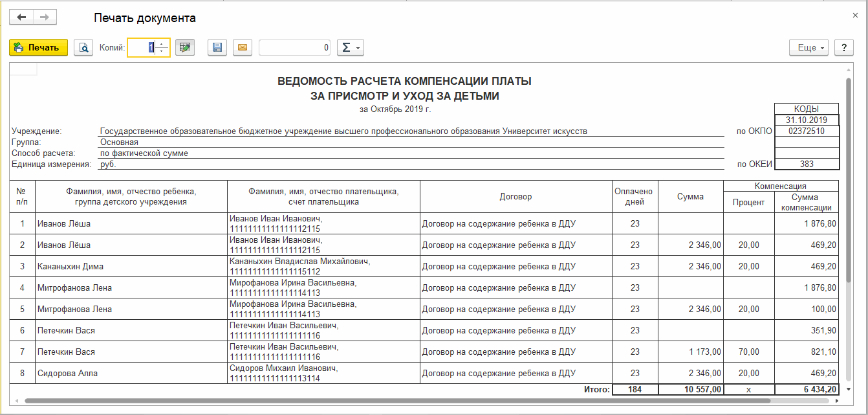Open print preview with the magnifier icon
This screenshot has width=868, height=415.
point(83,47)
